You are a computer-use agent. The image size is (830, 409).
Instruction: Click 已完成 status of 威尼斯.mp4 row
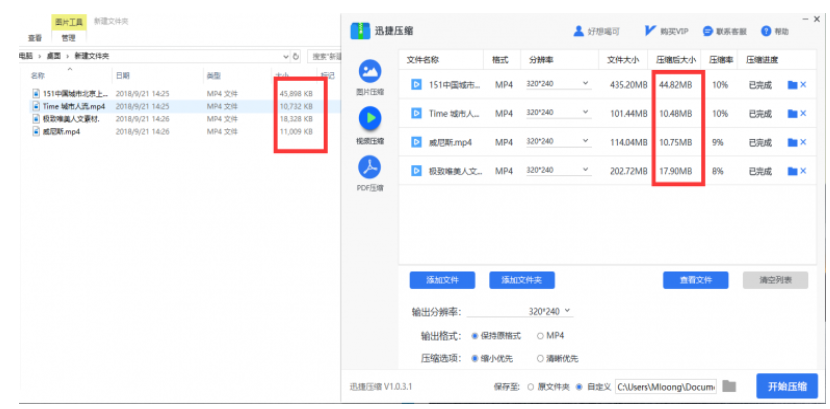pyautogui.click(x=760, y=142)
